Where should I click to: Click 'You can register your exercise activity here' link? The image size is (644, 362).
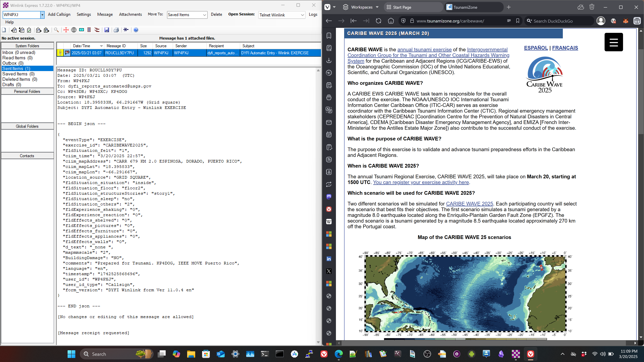[x=421, y=182]
